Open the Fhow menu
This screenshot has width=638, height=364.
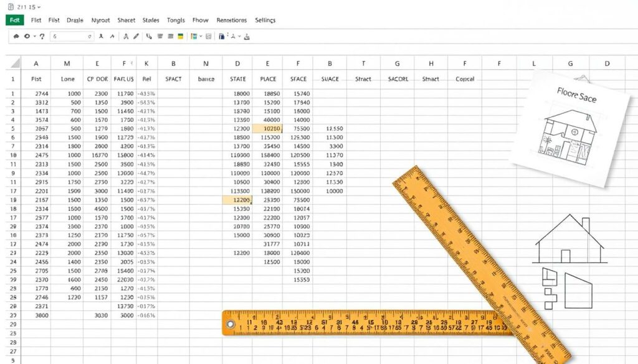[200, 20]
